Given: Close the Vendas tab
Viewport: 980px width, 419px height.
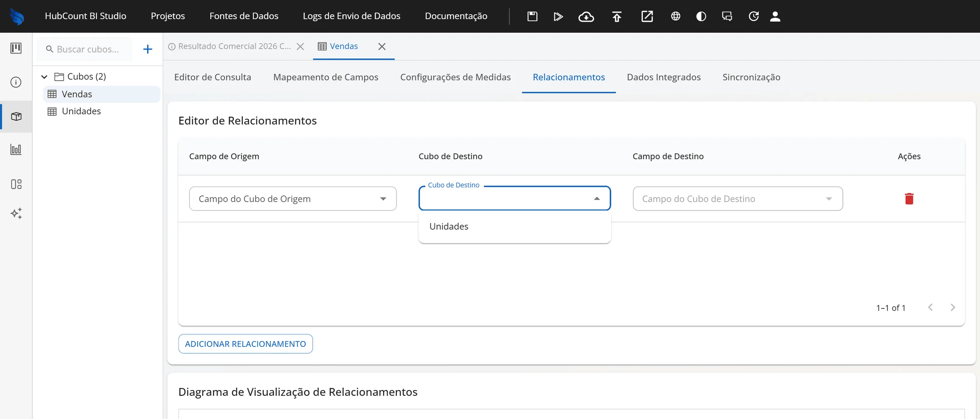Looking at the screenshot, I should 382,47.
